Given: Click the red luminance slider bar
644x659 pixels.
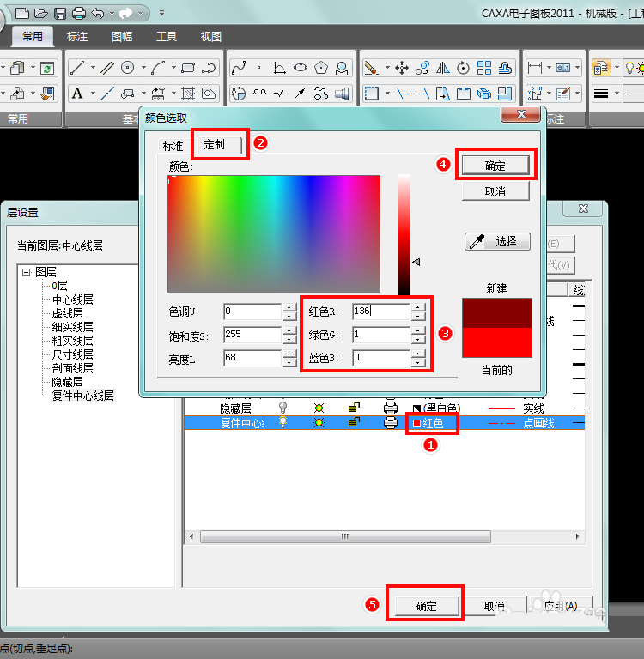Looking at the screenshot, I should point(404,234).
